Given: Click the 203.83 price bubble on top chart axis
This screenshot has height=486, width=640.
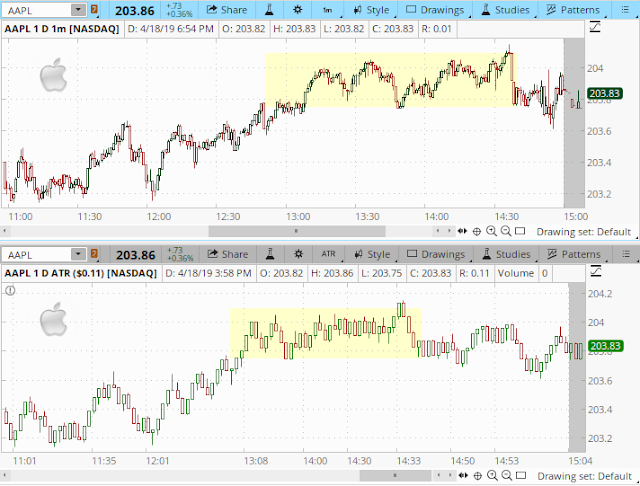Looking at the screenshot, I should 604,93.
